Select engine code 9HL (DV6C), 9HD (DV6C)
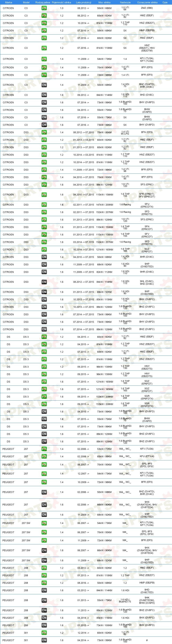The image size is (172, 644). 147,283
